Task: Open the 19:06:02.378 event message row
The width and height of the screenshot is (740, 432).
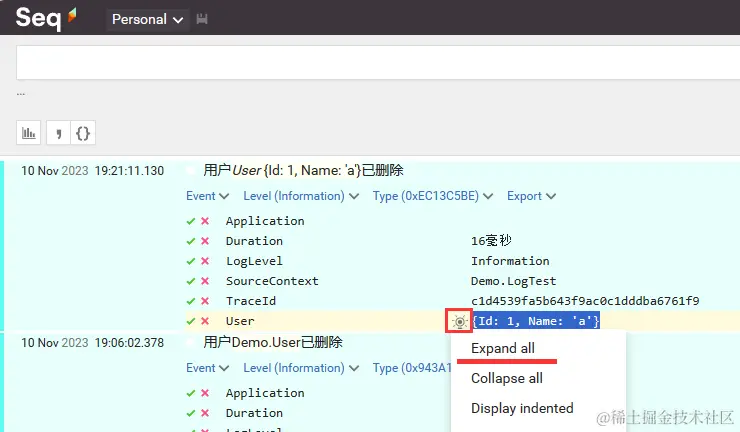Action: pos(273,342)
